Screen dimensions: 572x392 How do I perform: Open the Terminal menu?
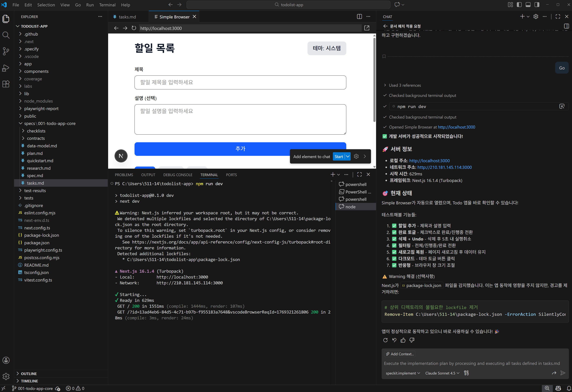(x=107, y=5)
